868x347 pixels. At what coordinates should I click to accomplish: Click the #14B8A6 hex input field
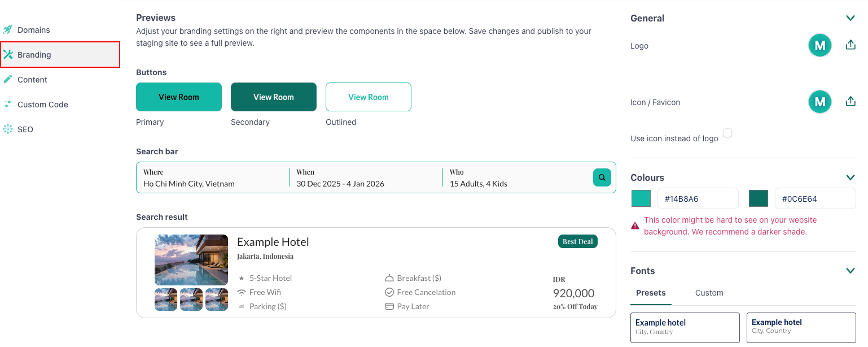[698, 198]
